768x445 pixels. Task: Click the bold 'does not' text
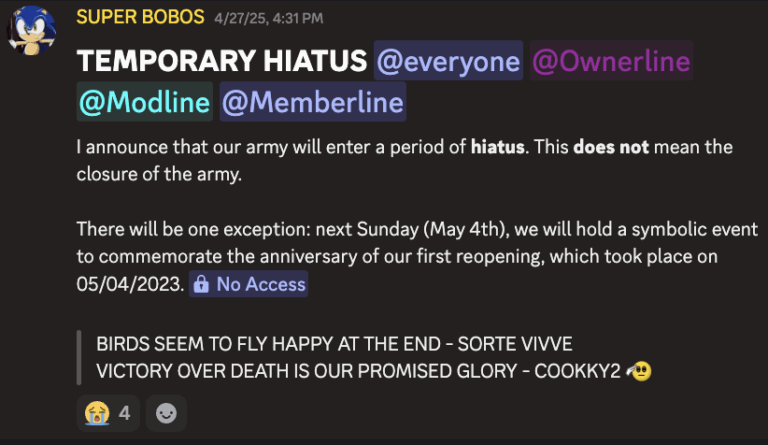point(609,147)
